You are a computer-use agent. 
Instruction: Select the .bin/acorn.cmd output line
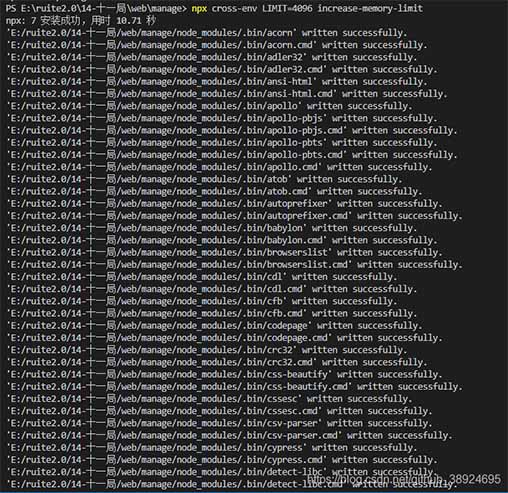coord(217,45)
